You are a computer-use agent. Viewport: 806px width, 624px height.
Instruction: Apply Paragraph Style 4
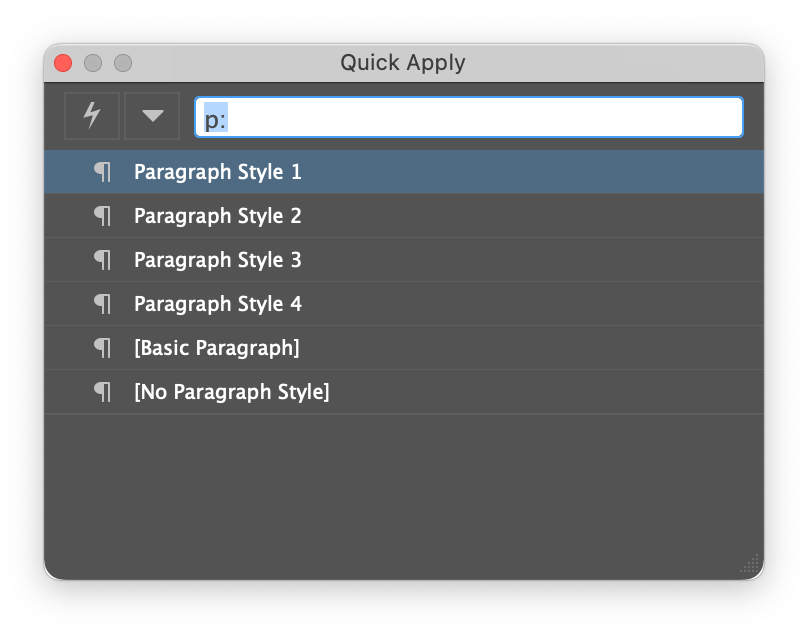click(x=218, y=304)
